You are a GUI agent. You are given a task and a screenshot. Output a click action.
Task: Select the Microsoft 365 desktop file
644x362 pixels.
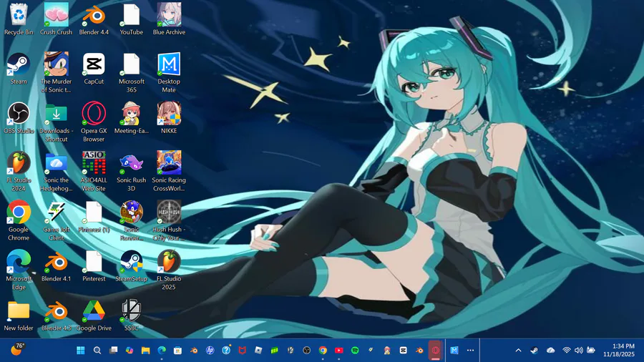132,73
